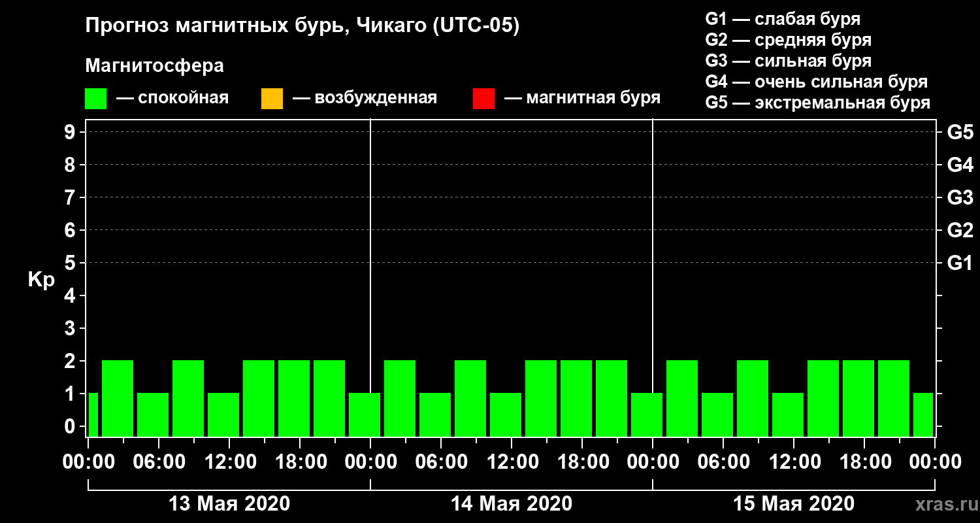Click the red magnetic storm legend swatch
Viewport: 980px width, 523px height.
click(x=483, y=99)
